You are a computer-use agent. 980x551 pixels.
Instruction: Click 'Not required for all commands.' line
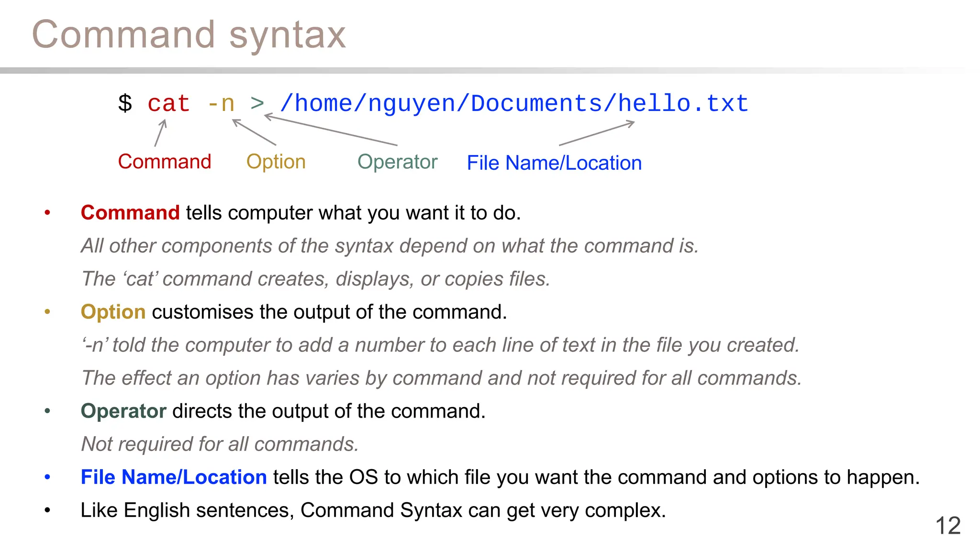tap(220, 444)
